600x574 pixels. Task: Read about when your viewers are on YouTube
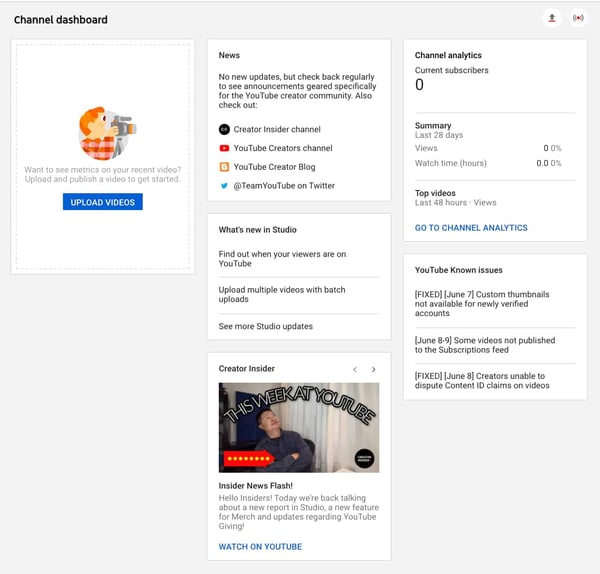tap(282, 259)
